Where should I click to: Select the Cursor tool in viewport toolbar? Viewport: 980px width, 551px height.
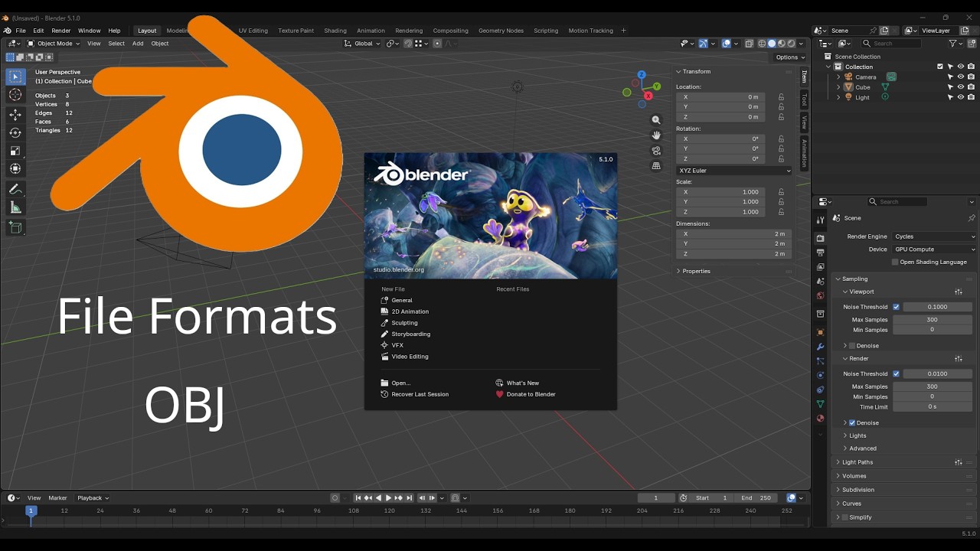click(x=15, y=95)
